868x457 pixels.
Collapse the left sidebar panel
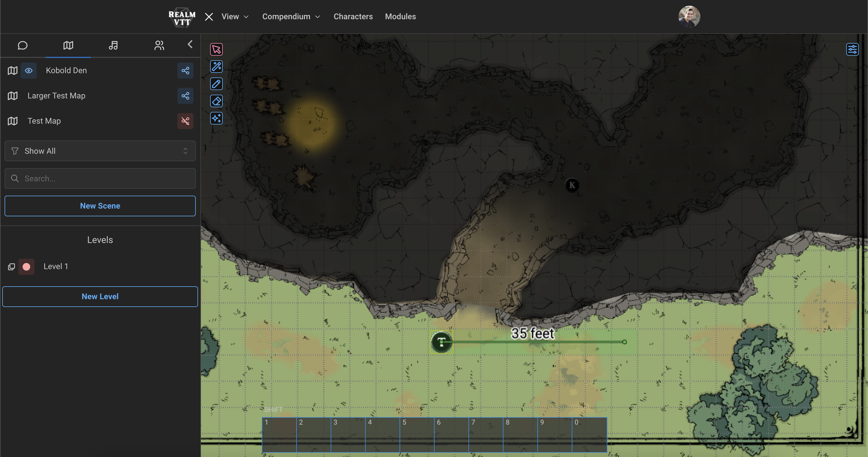pos(190,44)
